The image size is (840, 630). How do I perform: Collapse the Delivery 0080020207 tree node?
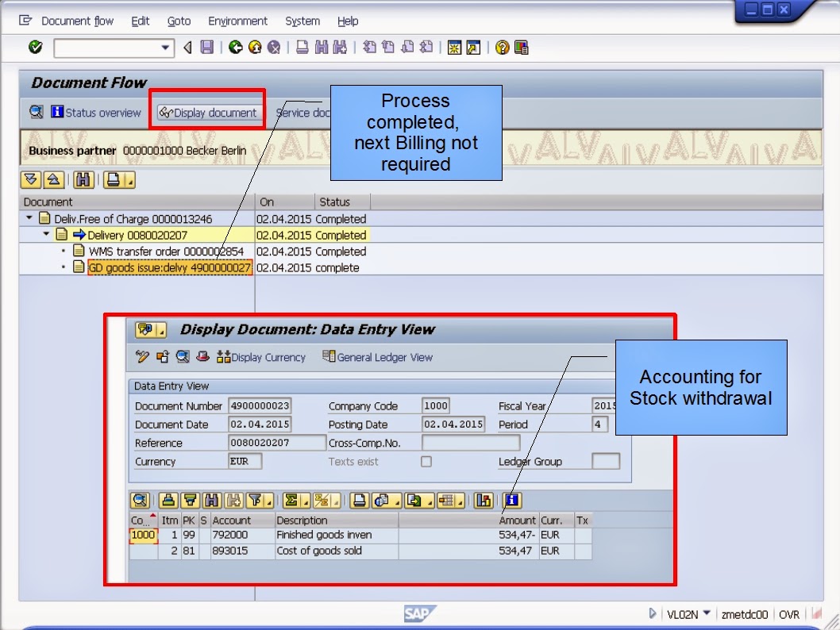pyautogui.click(x=48, y=234)
